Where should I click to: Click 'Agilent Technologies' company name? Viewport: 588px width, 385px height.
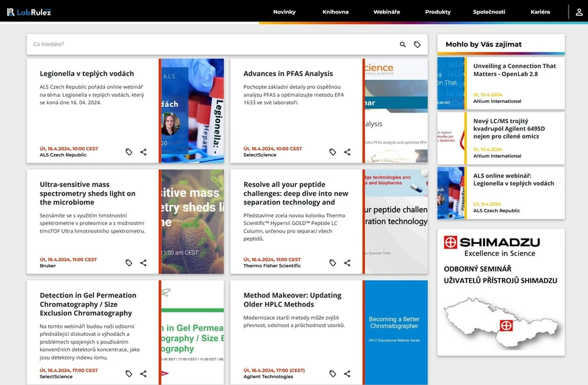pos(268,377)
